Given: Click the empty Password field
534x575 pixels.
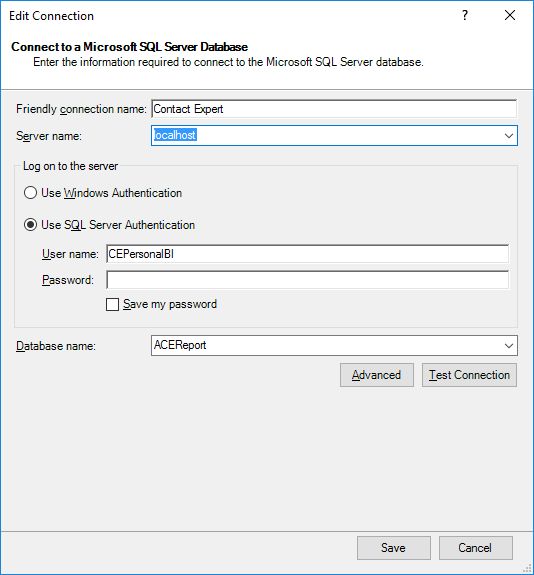Looking at the screenshot, I should [x=307, y=280].
